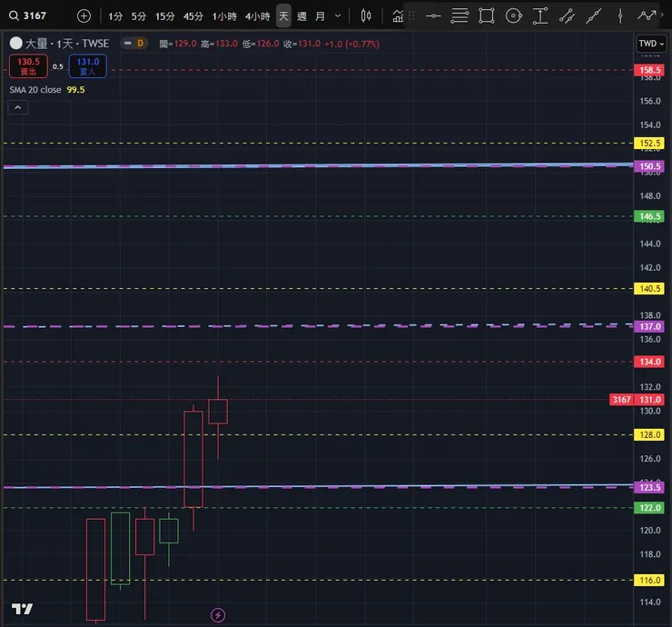Open the TWD currency dropdown
The width and height of the screenshot is (672, 627).
651,44
